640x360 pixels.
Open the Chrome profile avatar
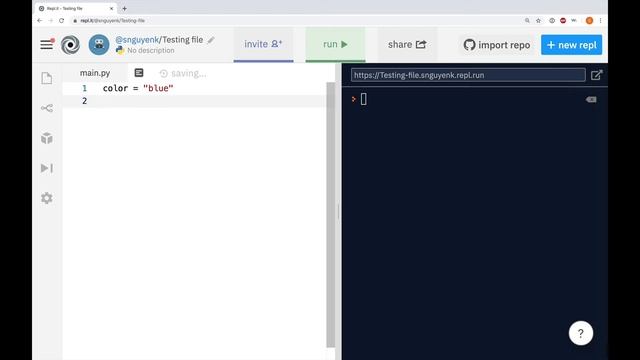[589, 20]
